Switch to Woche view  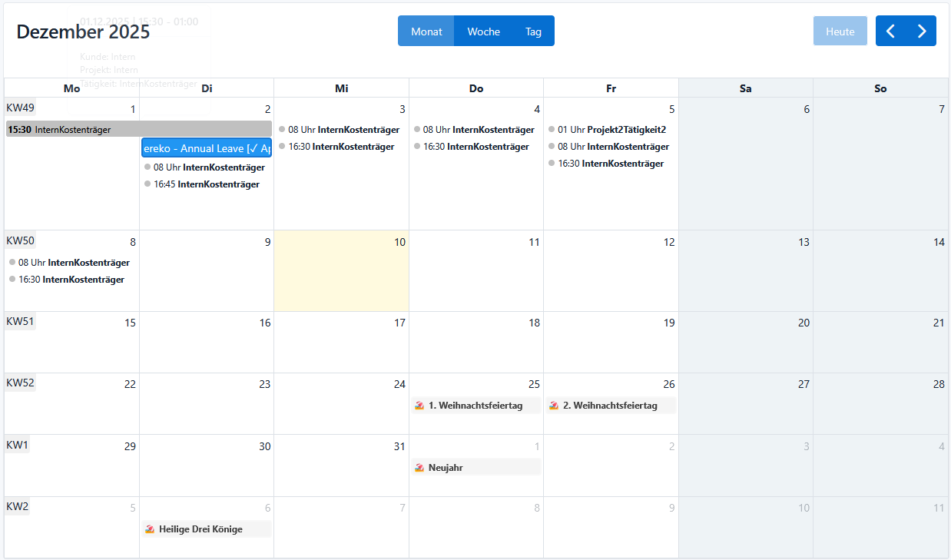(484, 31)
